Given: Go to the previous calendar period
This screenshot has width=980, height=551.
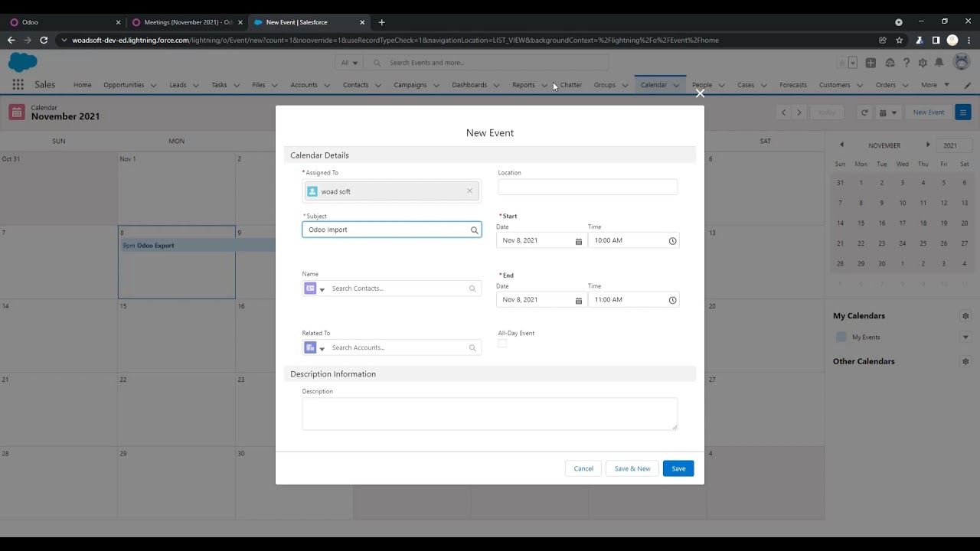Looking at the screenshot, I should coord(783,112).
